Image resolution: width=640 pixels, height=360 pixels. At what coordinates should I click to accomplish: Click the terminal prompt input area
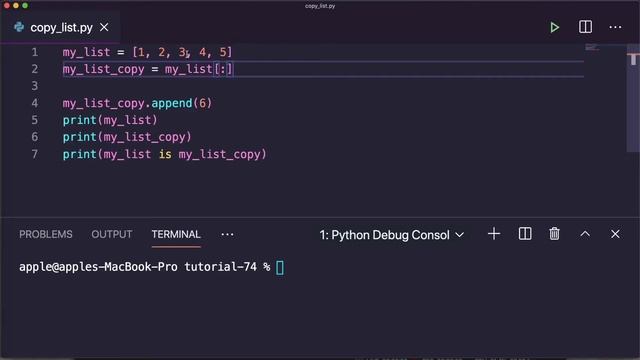click(280, 268)
